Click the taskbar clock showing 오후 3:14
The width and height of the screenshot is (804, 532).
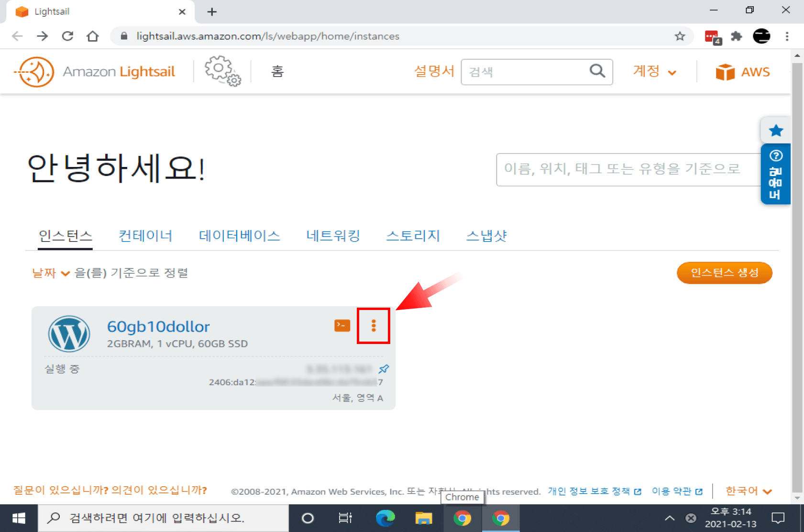(x=730, y=518)
